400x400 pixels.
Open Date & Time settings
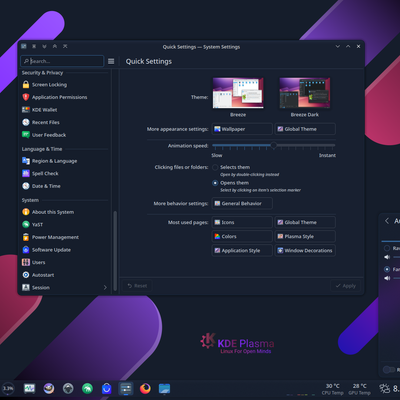coord(65,186)
